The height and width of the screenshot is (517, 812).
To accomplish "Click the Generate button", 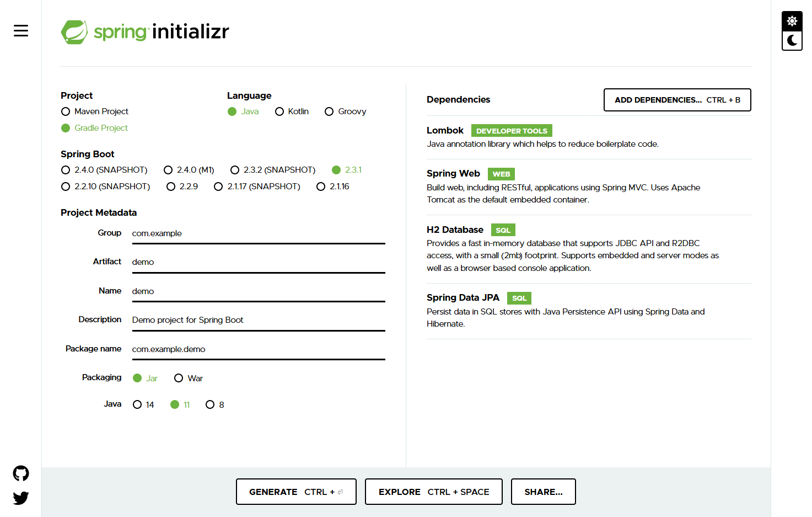I will pos(296,492).
